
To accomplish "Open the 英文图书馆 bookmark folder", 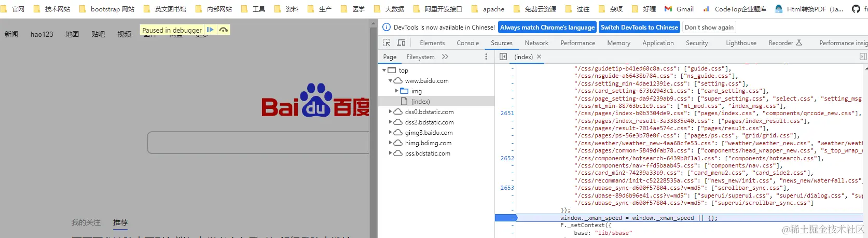I will [164, 9].
